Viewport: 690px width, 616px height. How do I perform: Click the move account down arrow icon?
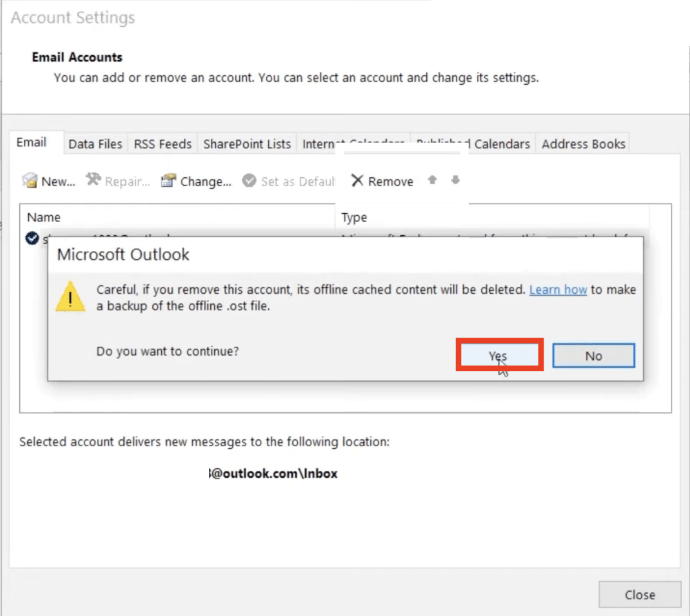pos(455,180)
